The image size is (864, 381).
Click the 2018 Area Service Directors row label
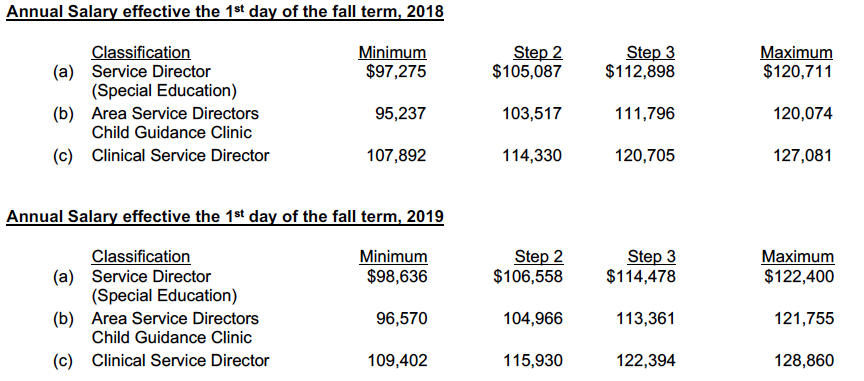click(x=175, y=114)
